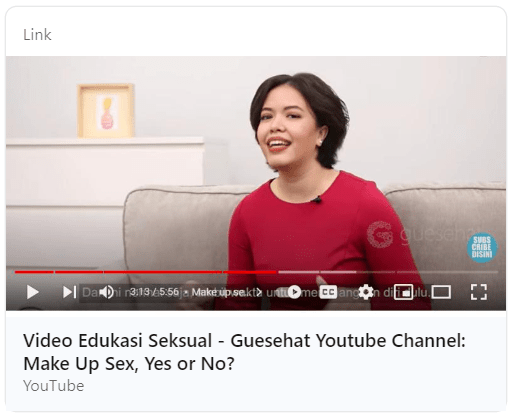Open the video title link Make Up Sex
511x415 pixels.
(x=244, y=352)
